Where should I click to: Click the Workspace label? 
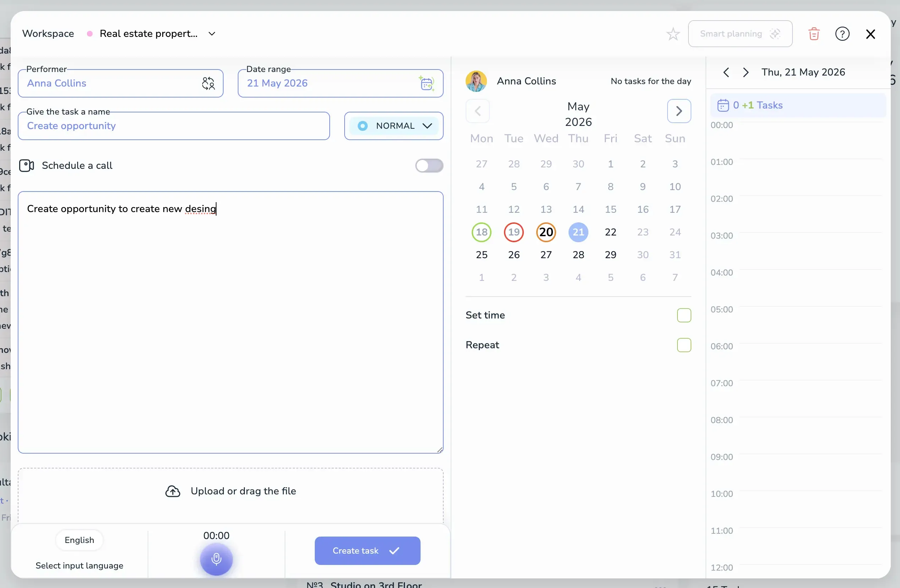[48, 34]
